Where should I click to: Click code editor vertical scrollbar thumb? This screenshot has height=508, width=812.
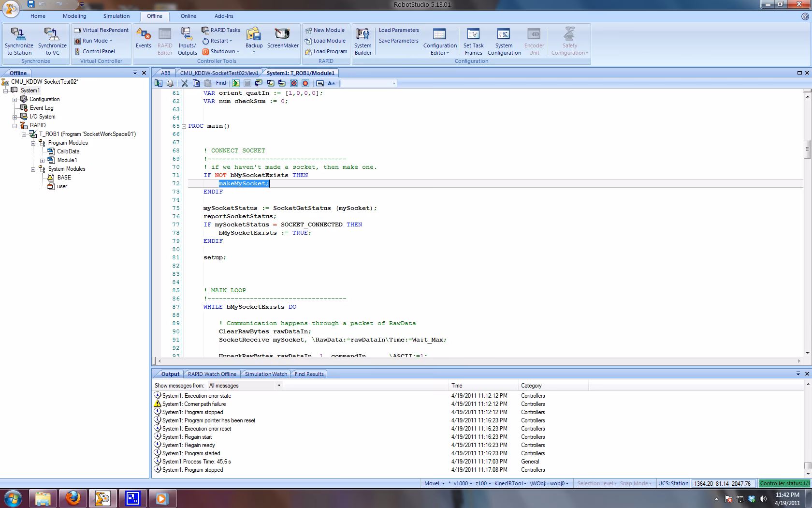click(807, 149)
